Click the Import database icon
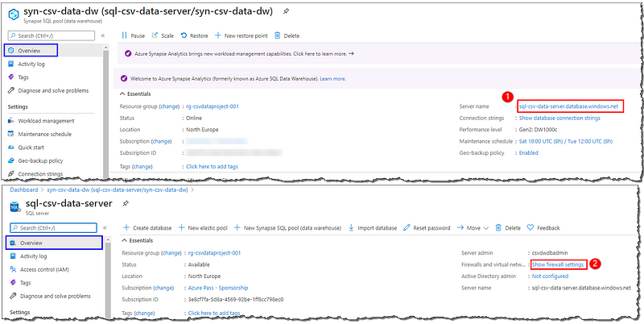 tap(351, 228)
